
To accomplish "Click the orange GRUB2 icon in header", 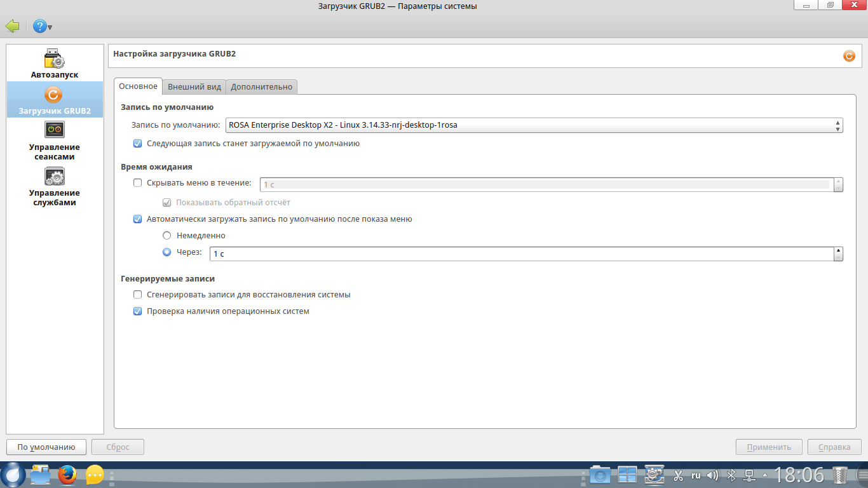I will pyautogui.click(x=849, y=56).
